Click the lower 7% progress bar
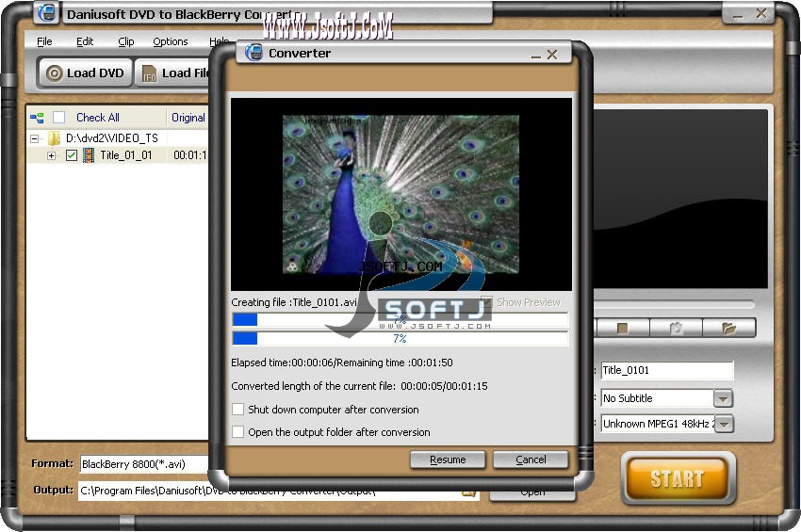Viewport: 801px width, 532px height. (x=400, y=338)
